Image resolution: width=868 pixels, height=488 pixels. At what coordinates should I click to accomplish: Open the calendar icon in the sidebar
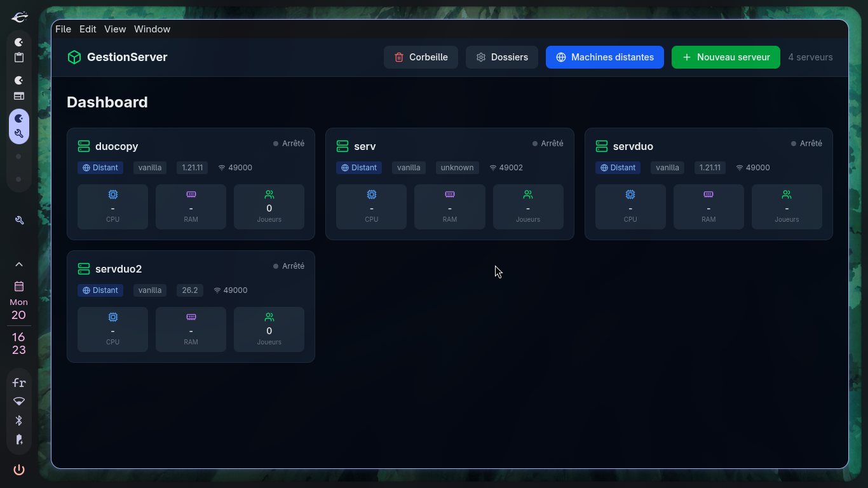(19, 286)
